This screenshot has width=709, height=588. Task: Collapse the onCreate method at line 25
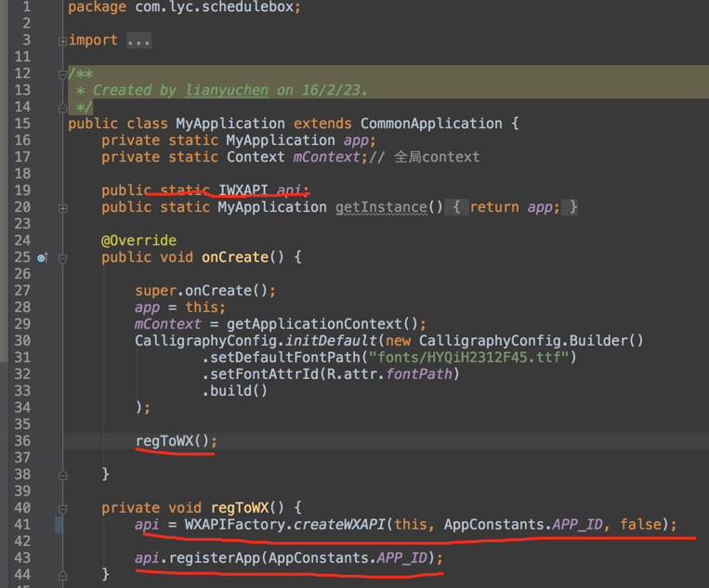63,258
